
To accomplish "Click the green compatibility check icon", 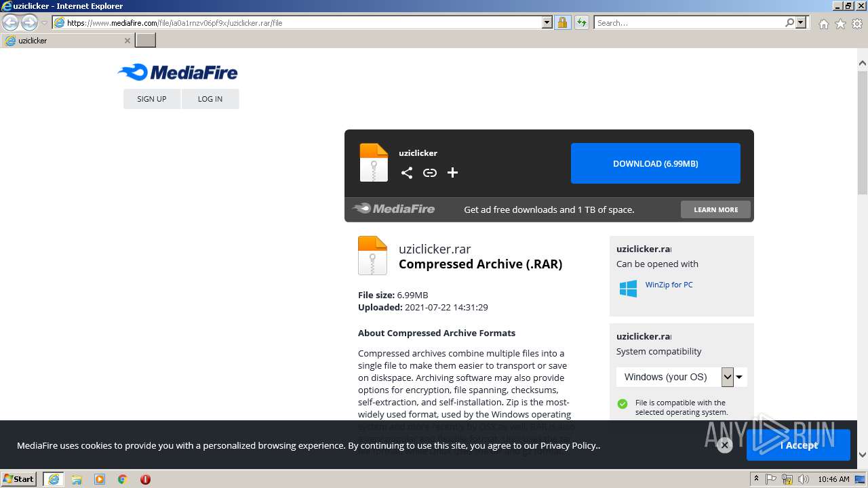I will 623,404.
